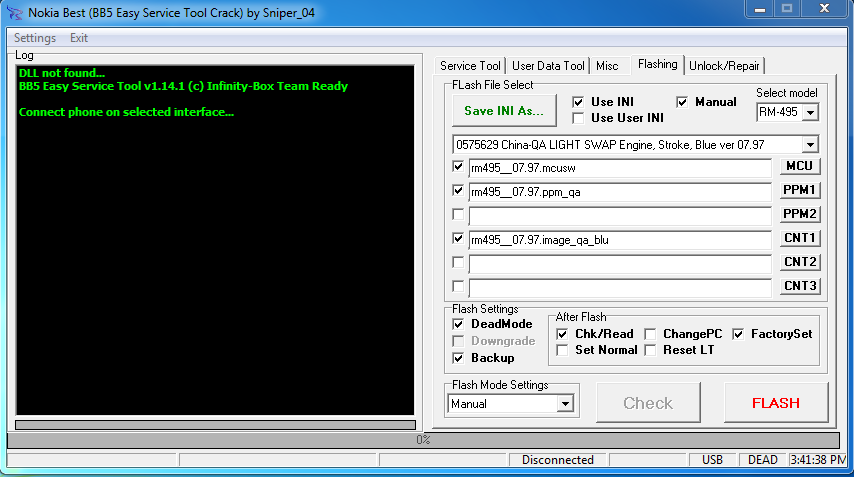Click the Exit menu item
The width and height of the screenshot is (854, 477).
coord(78,38)
